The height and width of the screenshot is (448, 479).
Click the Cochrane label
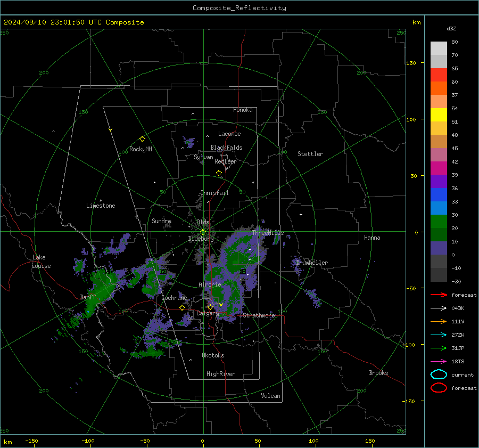[x=174, y=298]
